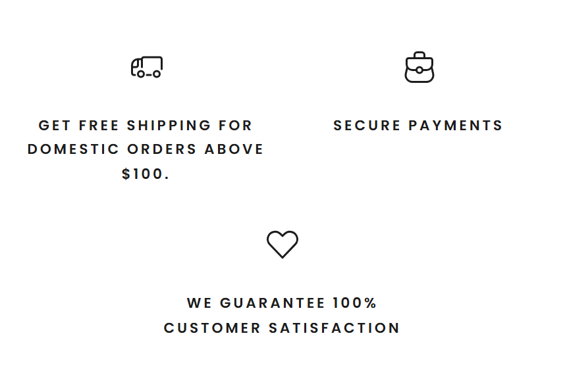Click the heart satisfaction icon
This screenshot has width=565, height=392.
[282, 244]
